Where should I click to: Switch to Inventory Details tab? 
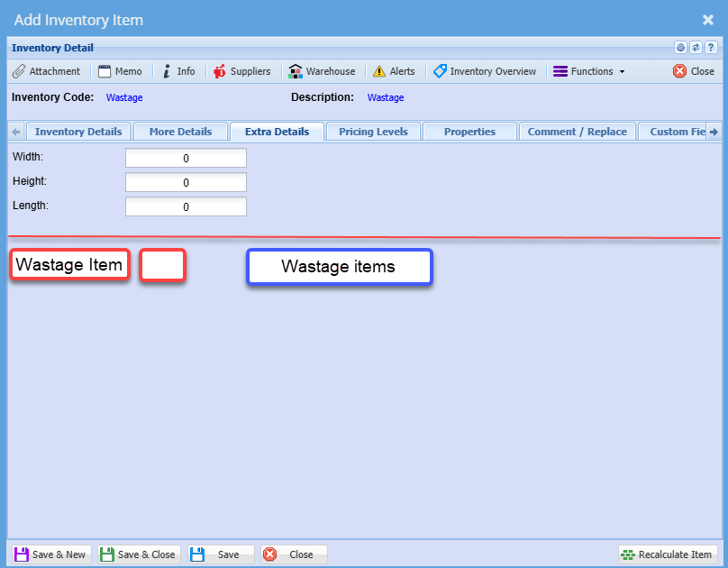[78, 132]
